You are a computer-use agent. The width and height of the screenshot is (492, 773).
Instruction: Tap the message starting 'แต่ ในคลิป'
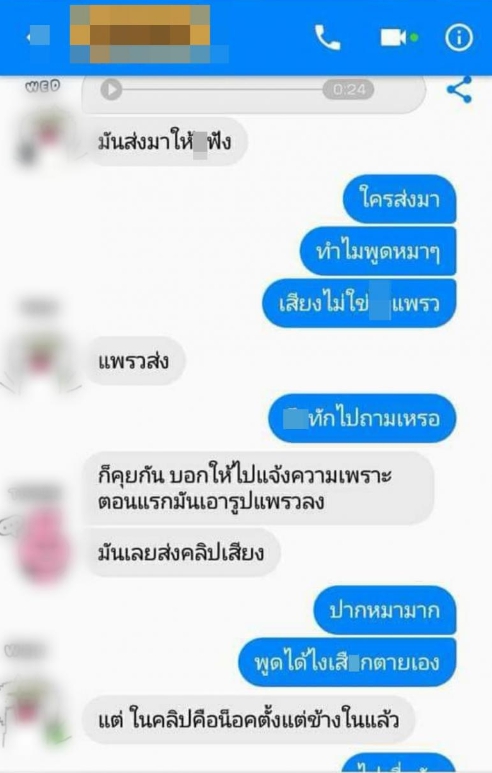click(248, 720)
